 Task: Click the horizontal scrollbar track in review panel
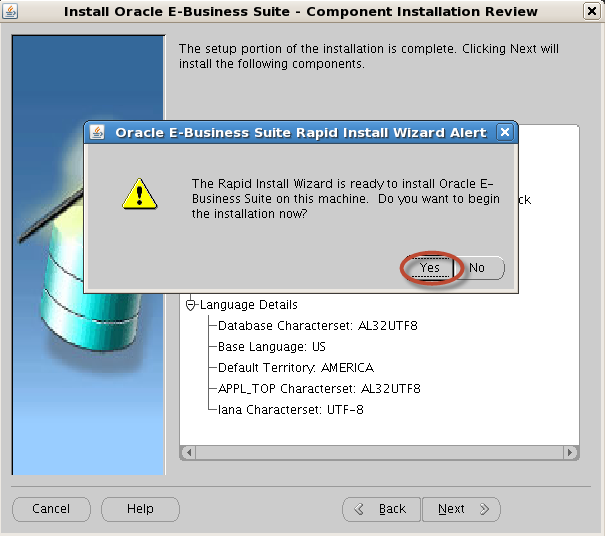pos(380,453)
